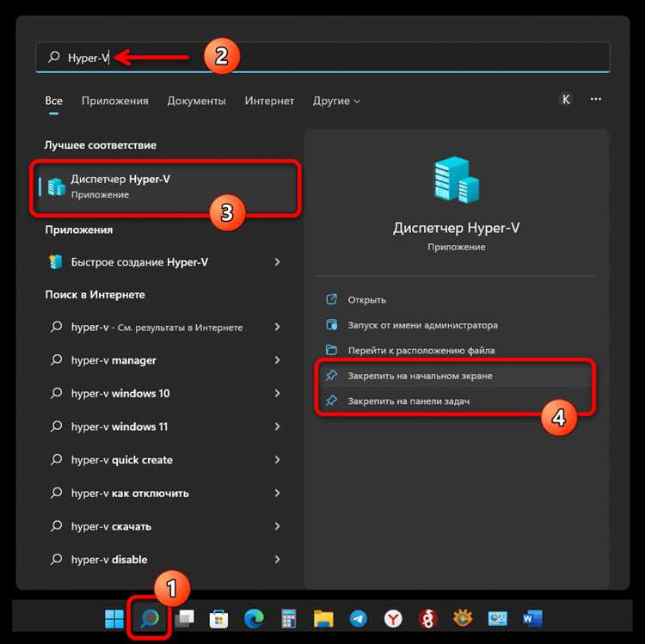The image size is (645, 644).
Task: Select the hyper-v quick create suggestion
Action: tap(166, 460)
